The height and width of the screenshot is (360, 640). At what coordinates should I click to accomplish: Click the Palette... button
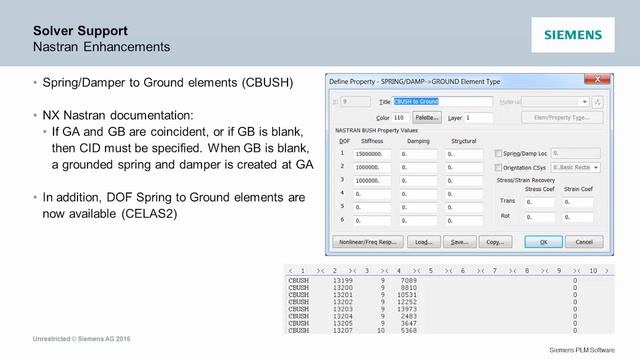(x=427, y=118)
